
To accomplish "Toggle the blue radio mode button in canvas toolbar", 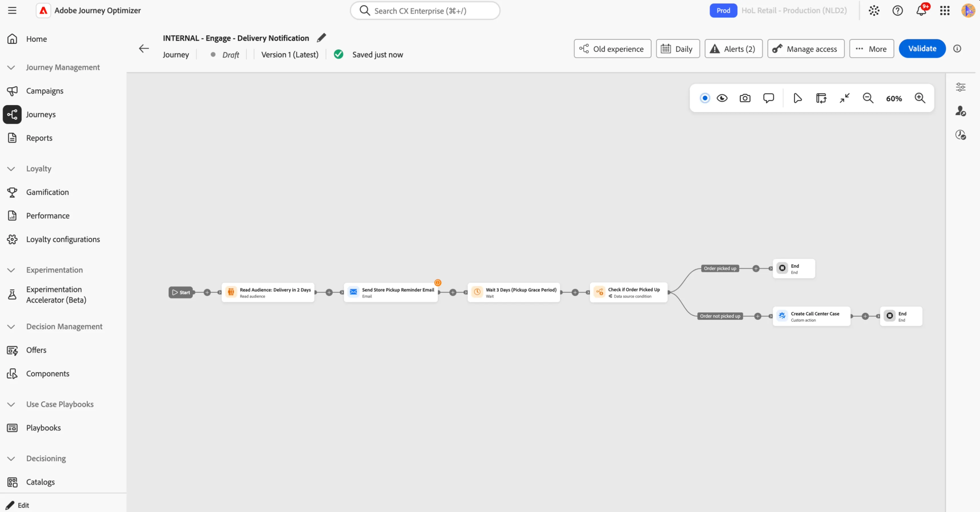I will (x=705, y=98).
